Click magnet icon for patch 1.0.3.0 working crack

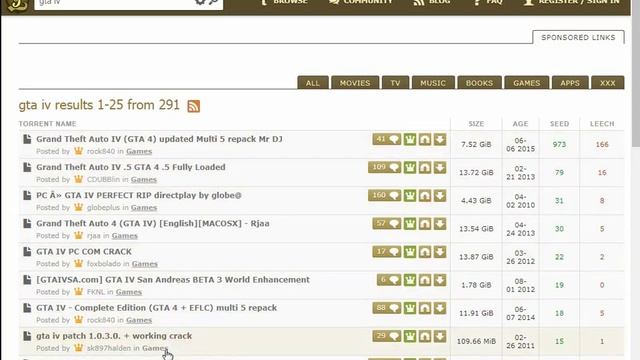425,337
